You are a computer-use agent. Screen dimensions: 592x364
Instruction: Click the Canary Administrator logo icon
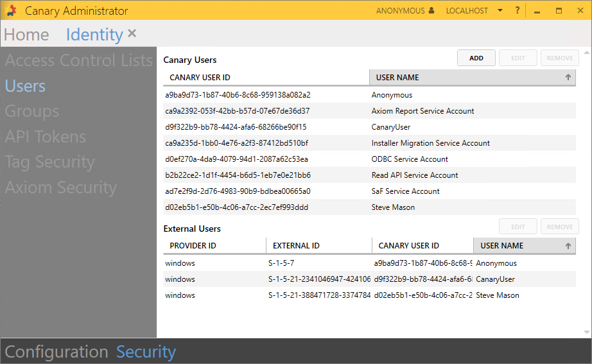(12, 10)
